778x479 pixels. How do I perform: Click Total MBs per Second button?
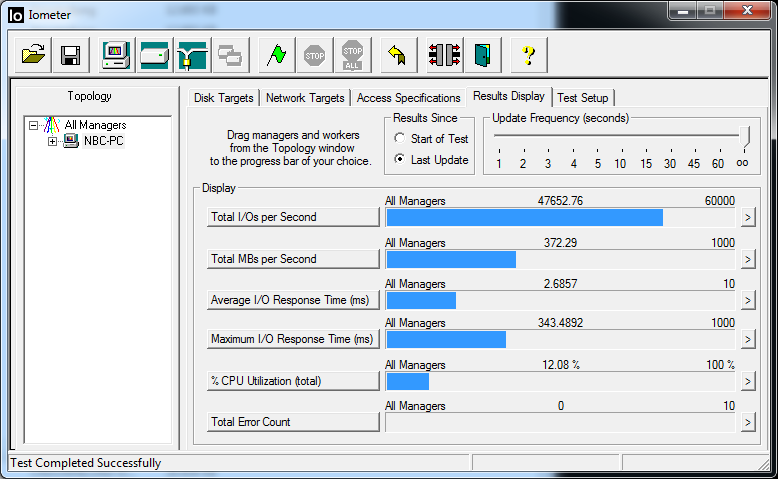[293, 259]
